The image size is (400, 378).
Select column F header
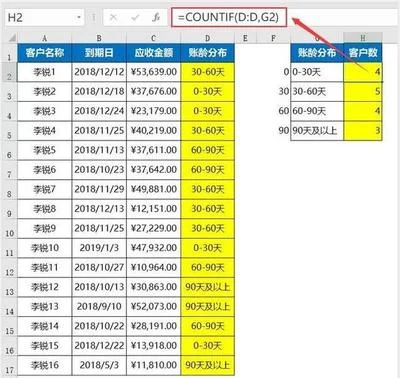click(273, 38)
